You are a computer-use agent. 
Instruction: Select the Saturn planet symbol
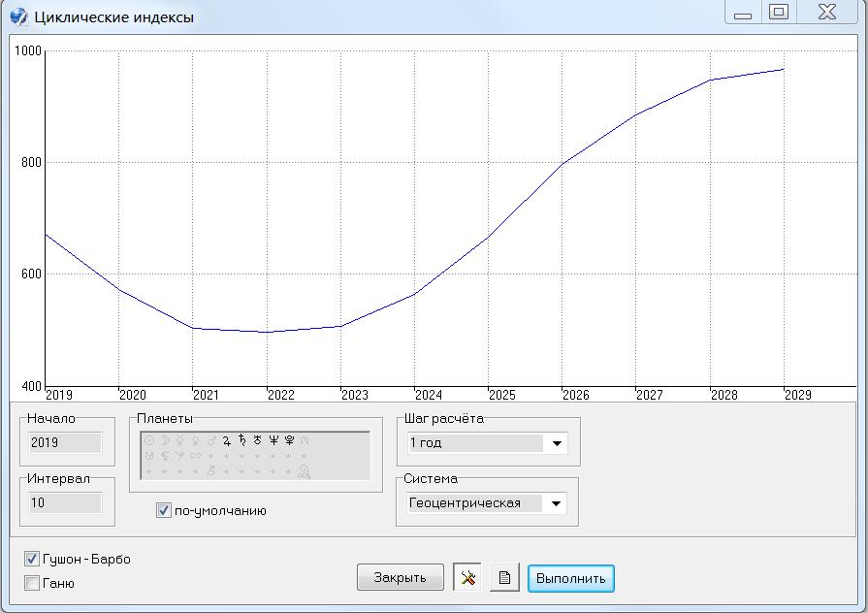coord(242,440)
